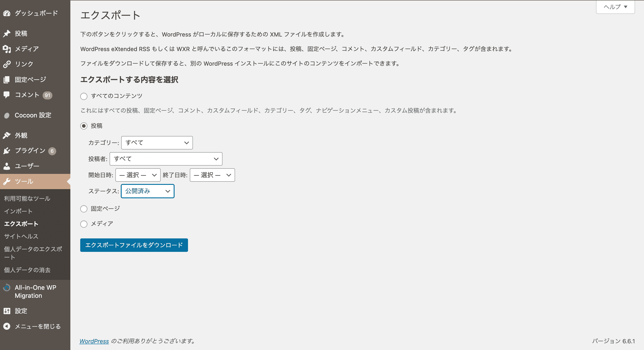Click the chain link icon beside リンク
Viewport: 644px width, 350px height.
(7, 64)
